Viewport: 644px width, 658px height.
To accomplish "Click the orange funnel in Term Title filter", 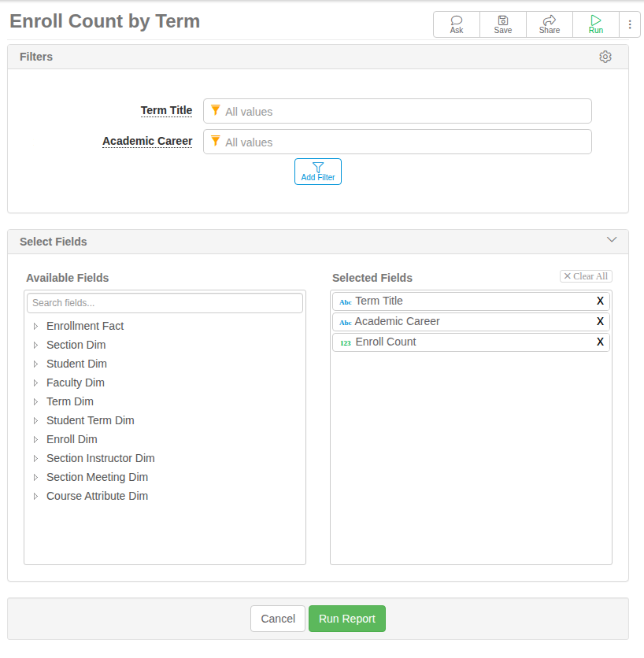I will pos(216,110).
